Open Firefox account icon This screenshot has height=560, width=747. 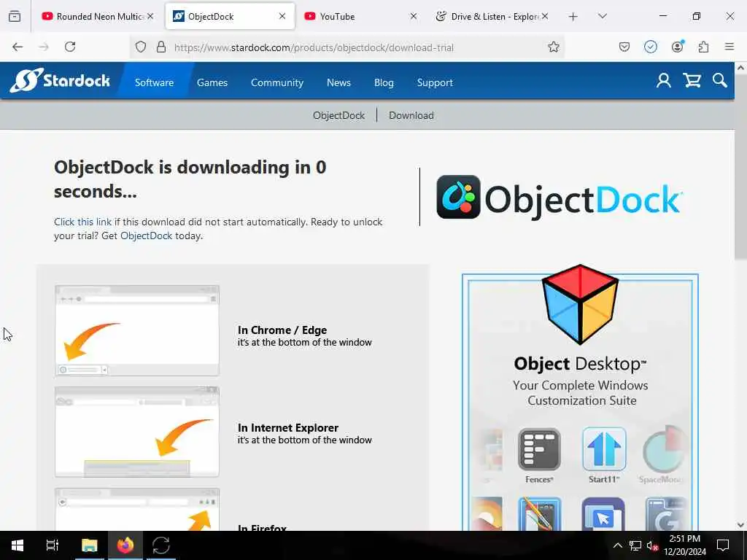coord(677,47)
